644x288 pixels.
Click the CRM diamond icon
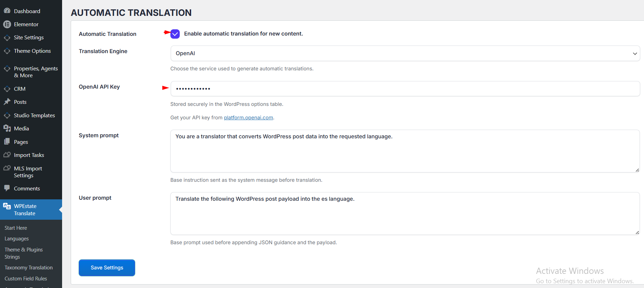point(7,89)
